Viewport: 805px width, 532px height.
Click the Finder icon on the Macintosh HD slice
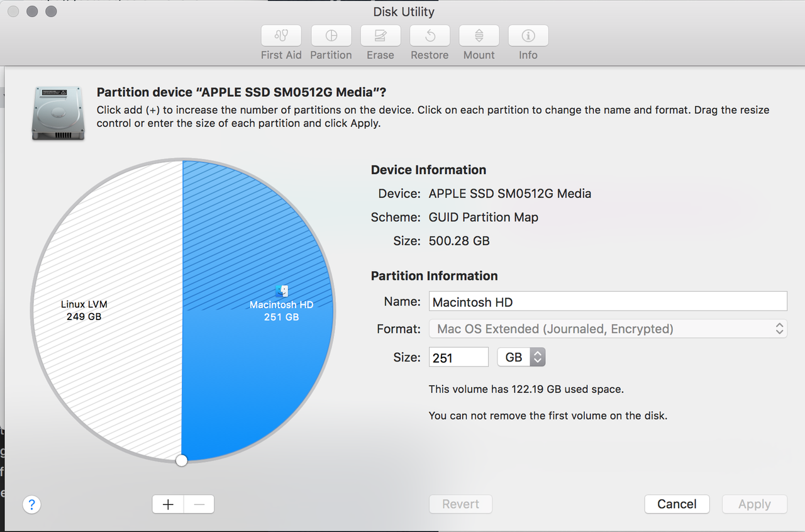[282, 291]
